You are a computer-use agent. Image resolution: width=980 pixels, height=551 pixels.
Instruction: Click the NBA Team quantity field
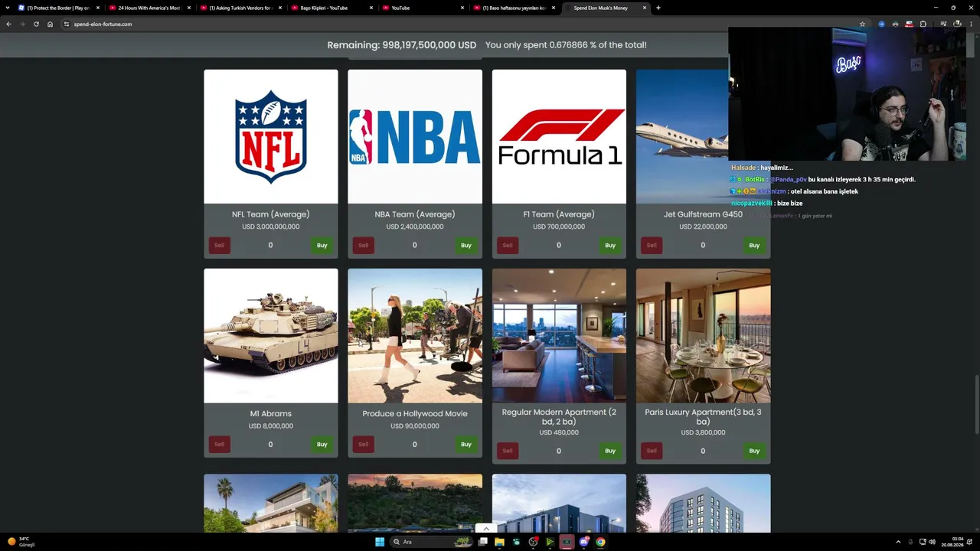[x=415, y=246]
